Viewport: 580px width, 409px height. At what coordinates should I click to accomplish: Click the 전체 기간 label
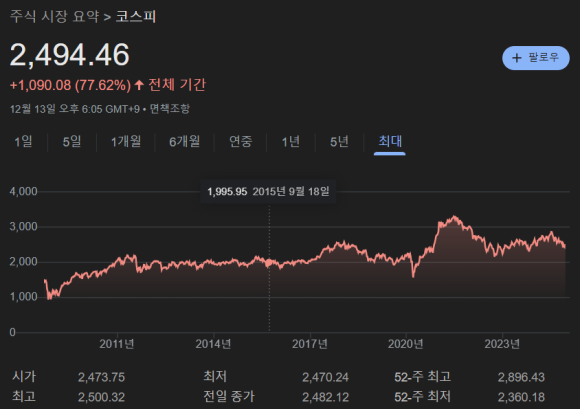pyautogui.click(x=177, y=85)
